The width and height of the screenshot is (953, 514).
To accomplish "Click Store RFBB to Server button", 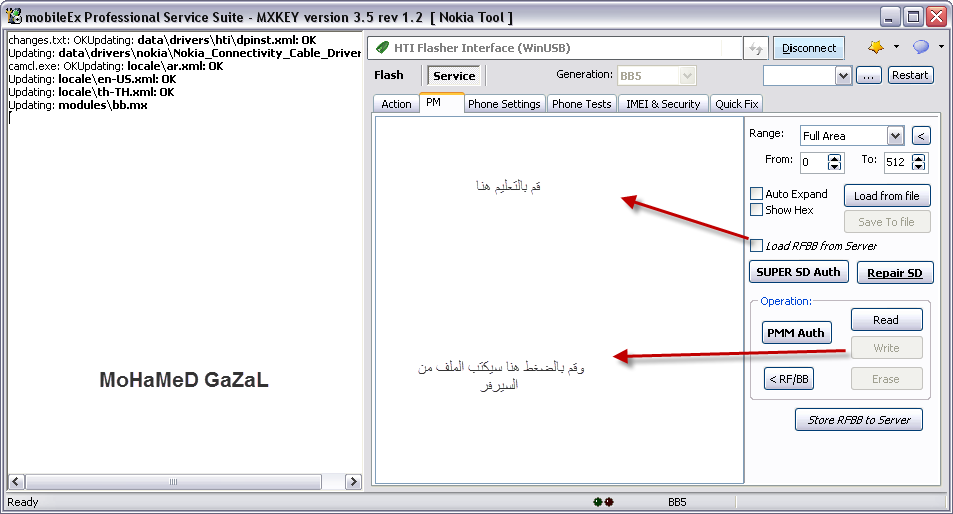I will click(859, 420).
